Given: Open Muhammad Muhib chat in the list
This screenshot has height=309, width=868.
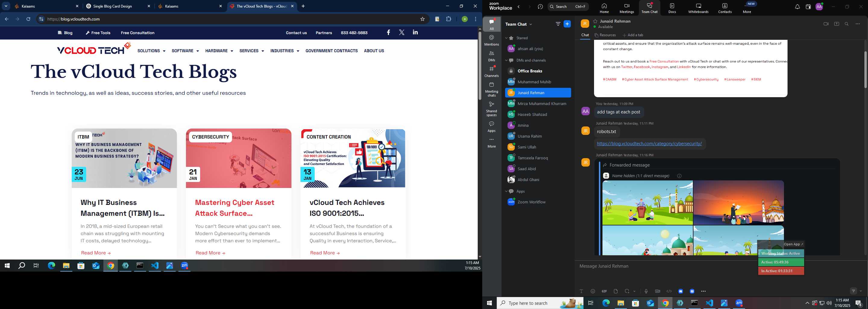Looking at the screenshot, I should [x=538, y=82].
